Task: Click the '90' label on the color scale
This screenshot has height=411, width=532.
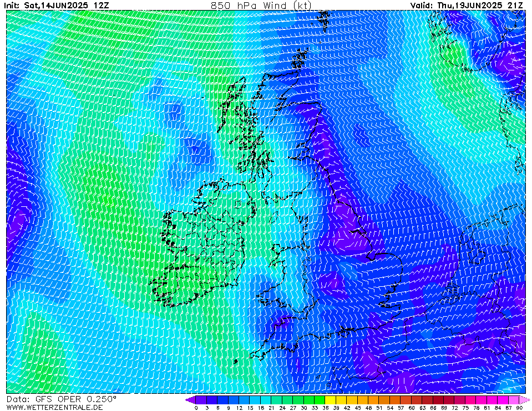Action: click(x=519, y=408)
